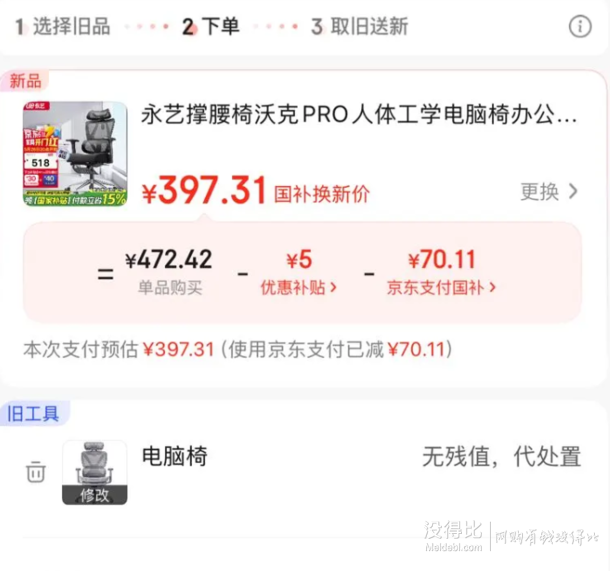Go to step 1 选择旧品
The height and width of the screenshot is (571, 610).
63,26
